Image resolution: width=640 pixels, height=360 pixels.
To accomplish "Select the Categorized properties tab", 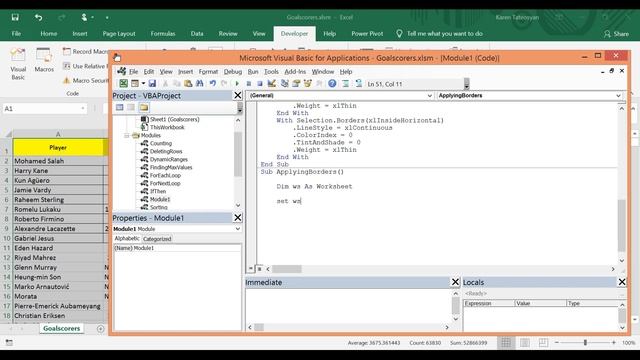I will point(157,239).
